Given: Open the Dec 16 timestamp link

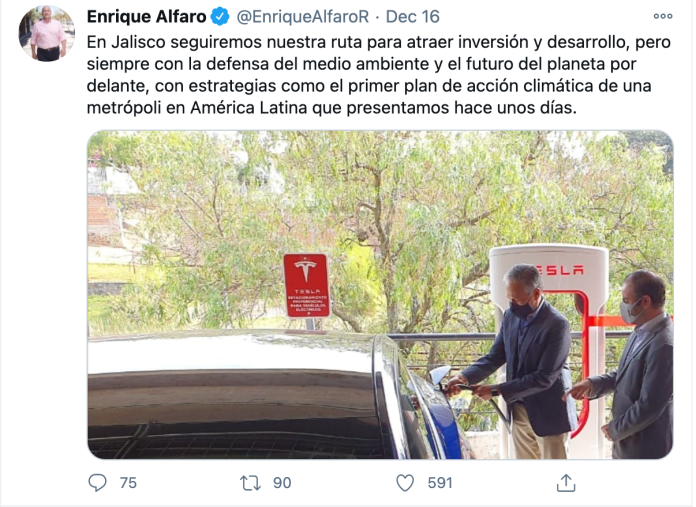Looking at the screenshot, I should 412,17.
